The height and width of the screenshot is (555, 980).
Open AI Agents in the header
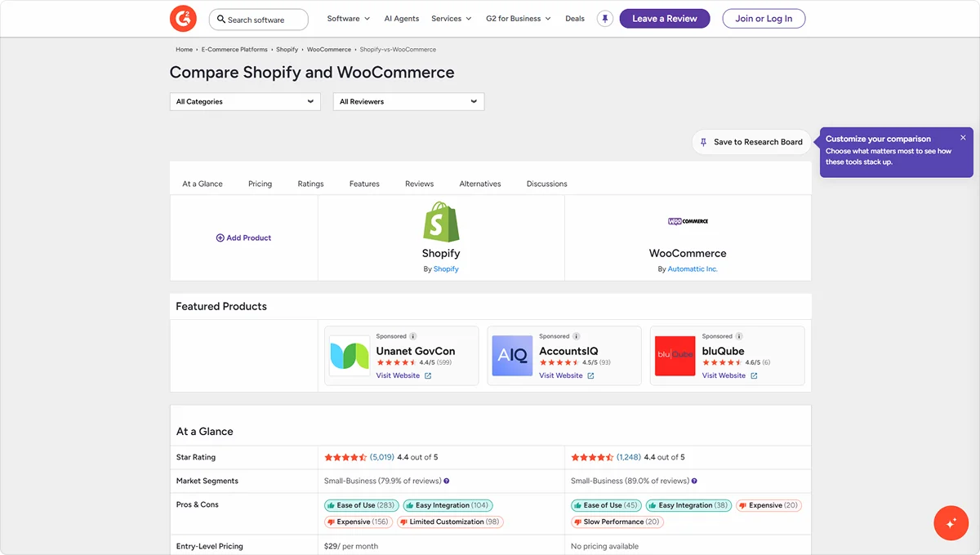pyautogui.click(x=402, y=19)
